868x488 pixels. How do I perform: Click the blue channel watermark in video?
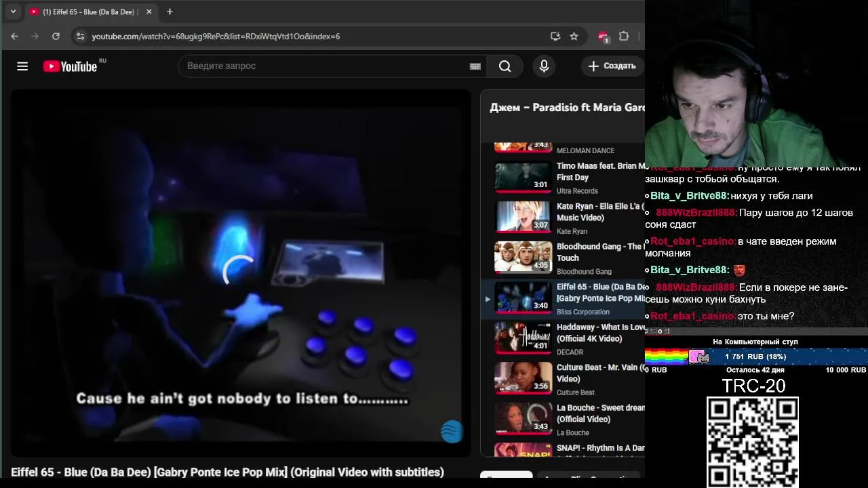(452, 431)
